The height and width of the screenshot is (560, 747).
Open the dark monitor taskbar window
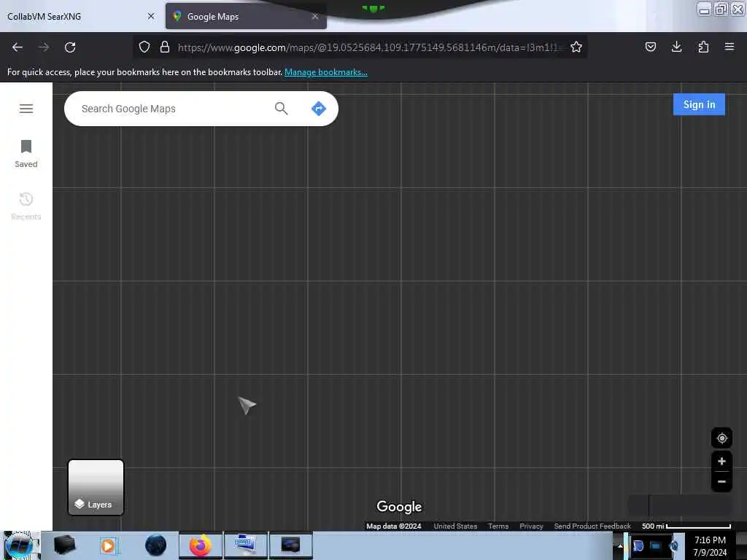pyautogui.click(x=290, y=545)
